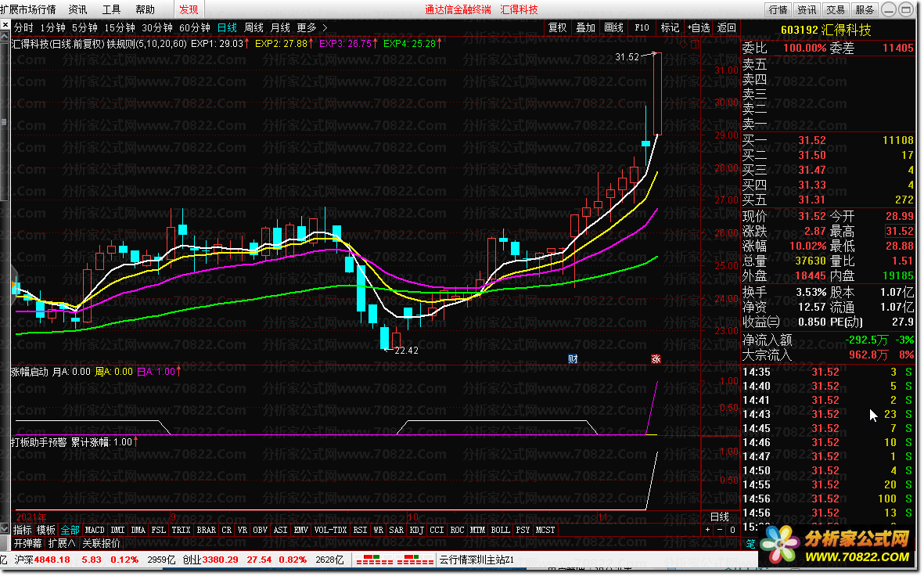Switch to the TRIX indicator
Viewport: 924px width, 576px height.
pos(181,530)
